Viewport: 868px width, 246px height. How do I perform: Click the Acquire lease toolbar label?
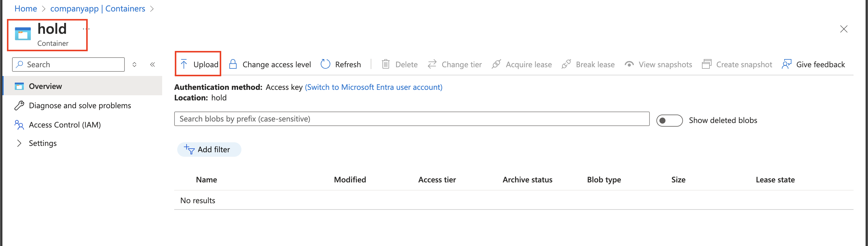(529, 65)
